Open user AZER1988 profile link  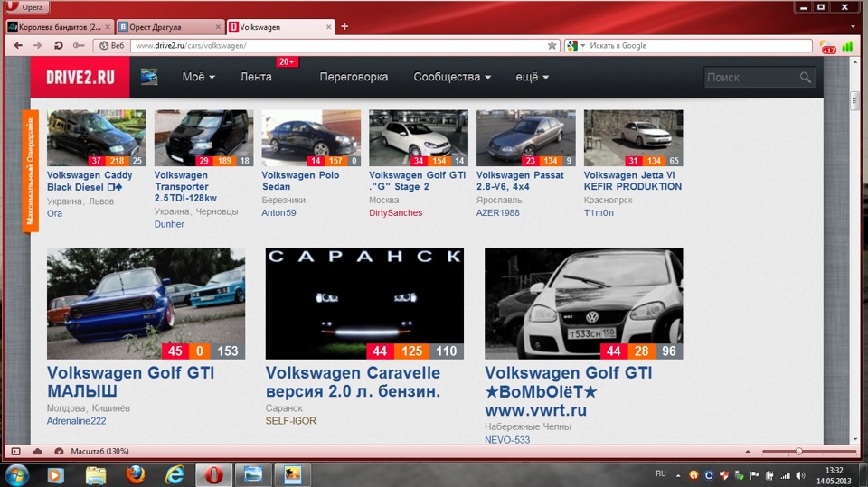(497, 212)
